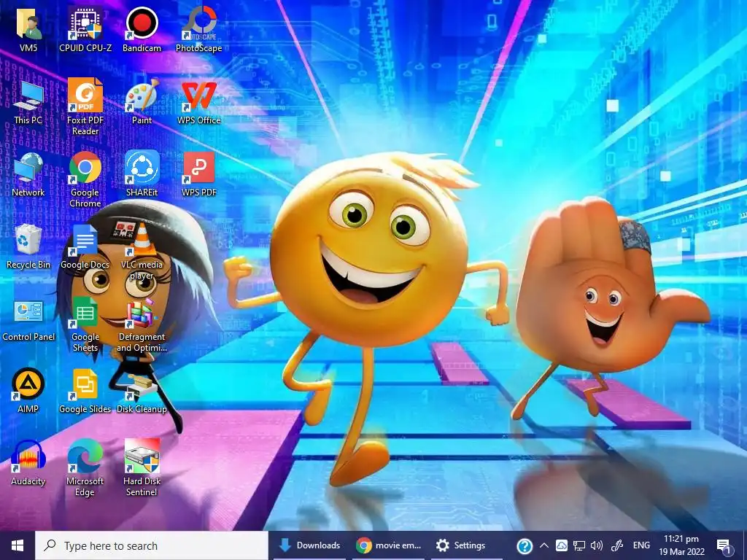Select the WPS Office shortcut
Image resolution: width=747 pixels, height=560 pixels.
click(x=198, y=102)
